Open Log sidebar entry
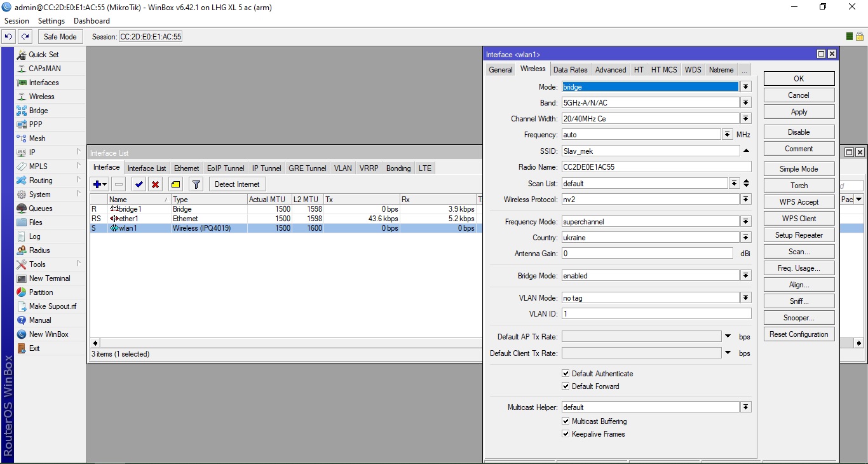The width and height of the screenshot is (868, 464). coord(35,236)
